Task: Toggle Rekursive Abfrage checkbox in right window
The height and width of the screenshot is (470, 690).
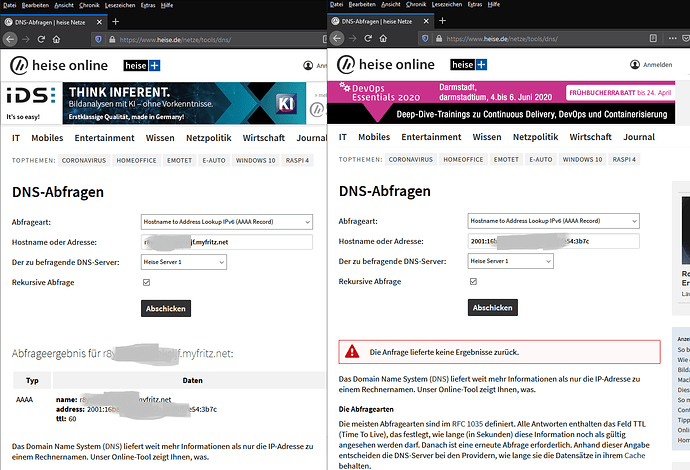Action: [473, 282]
